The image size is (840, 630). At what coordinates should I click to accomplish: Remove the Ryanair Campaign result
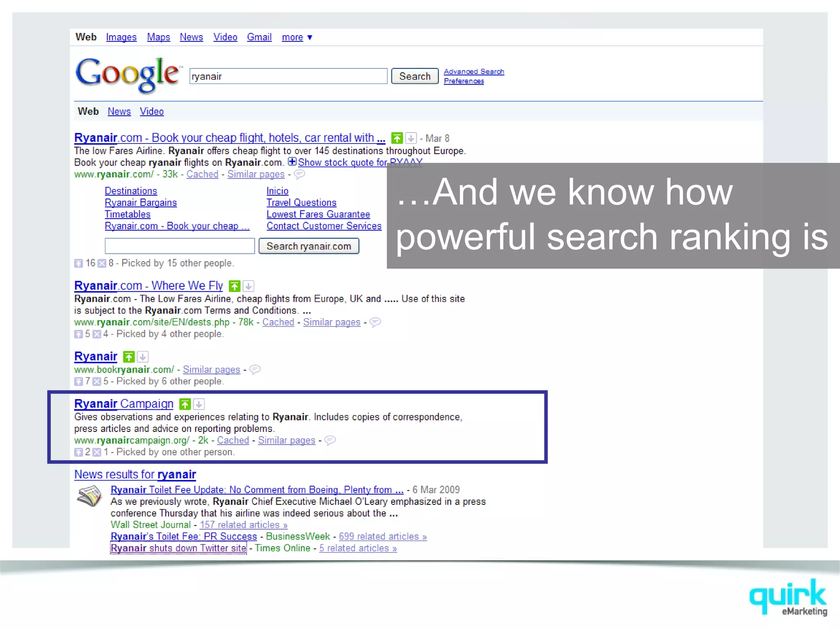[199, 404]
